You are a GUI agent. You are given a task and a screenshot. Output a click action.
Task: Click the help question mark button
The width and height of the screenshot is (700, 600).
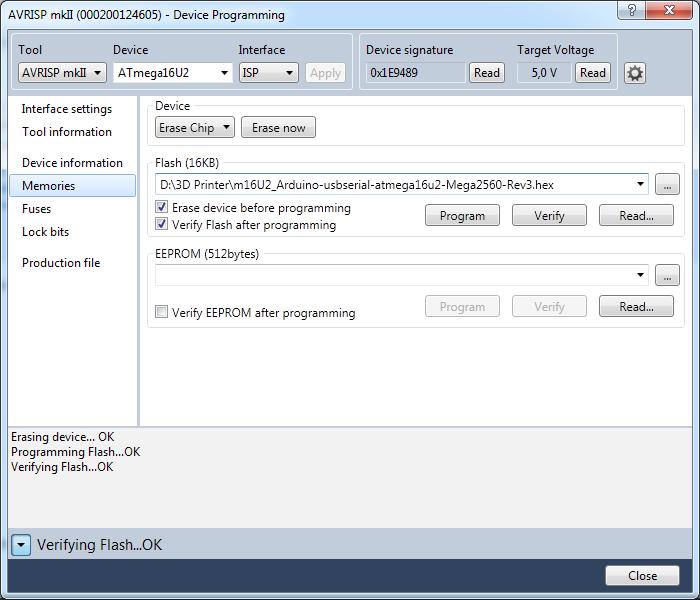click(x=632, y=9)
